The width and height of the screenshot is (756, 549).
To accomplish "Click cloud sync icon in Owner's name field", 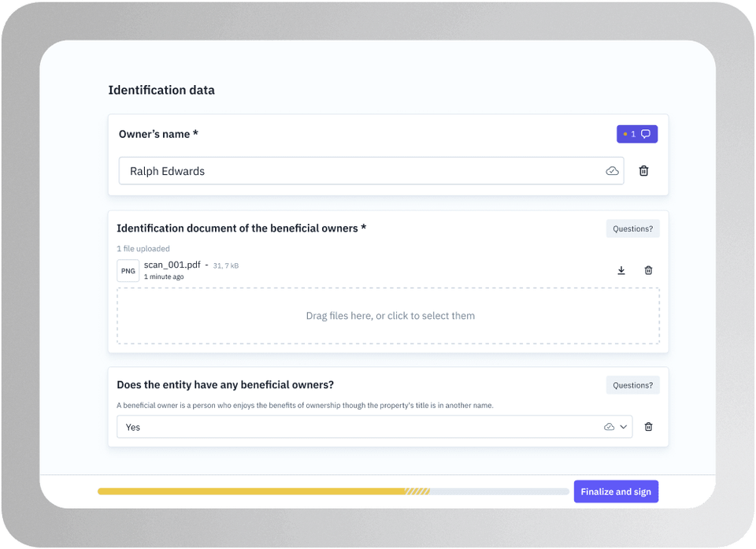I will click(612, 171).
